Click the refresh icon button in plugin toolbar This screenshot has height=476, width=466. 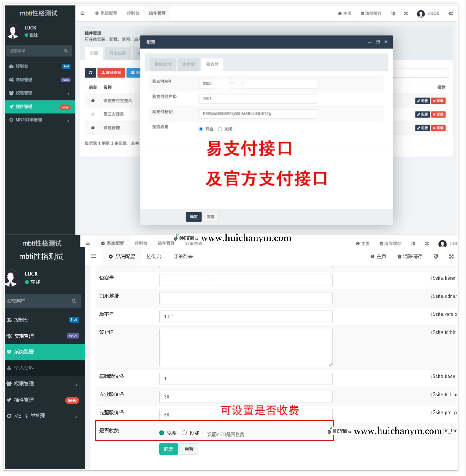point(90,73)
